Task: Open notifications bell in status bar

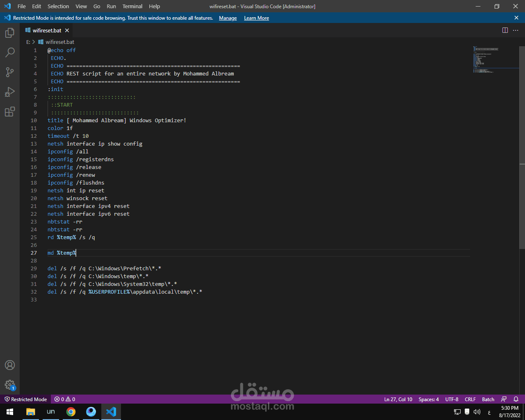Action: 516,399
